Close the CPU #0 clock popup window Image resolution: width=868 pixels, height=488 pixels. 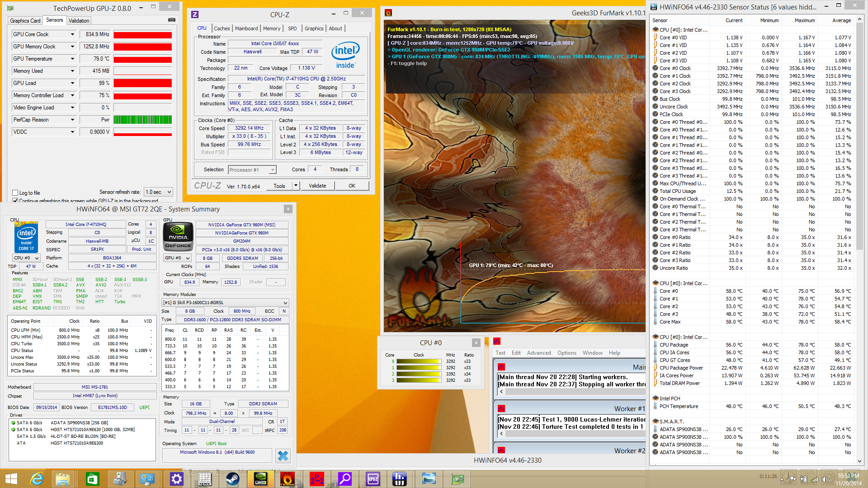pyautogui.click(x=476, y=343)
